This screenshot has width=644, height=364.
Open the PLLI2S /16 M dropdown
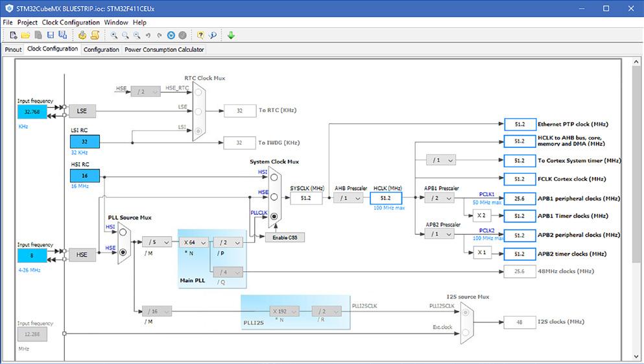[x=157, y=311]
